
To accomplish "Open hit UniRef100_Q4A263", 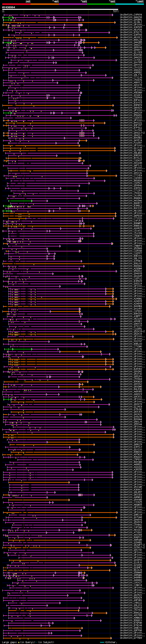I will click(131, 70).
